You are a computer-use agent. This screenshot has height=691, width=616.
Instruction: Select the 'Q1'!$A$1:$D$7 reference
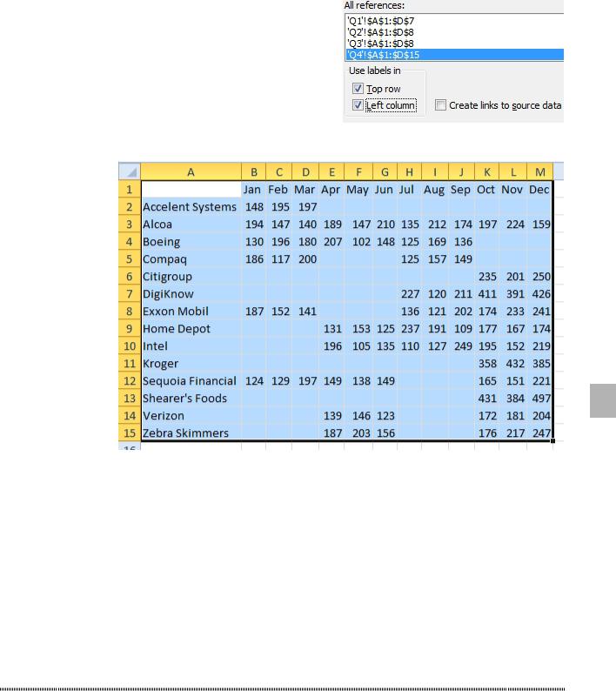point(454,21)
